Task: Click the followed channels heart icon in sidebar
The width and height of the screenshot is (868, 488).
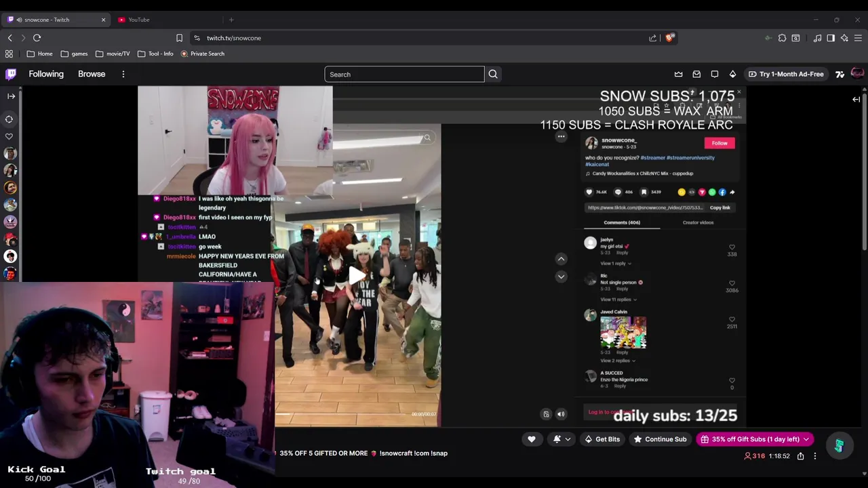Action: click(x=9, y=136)
